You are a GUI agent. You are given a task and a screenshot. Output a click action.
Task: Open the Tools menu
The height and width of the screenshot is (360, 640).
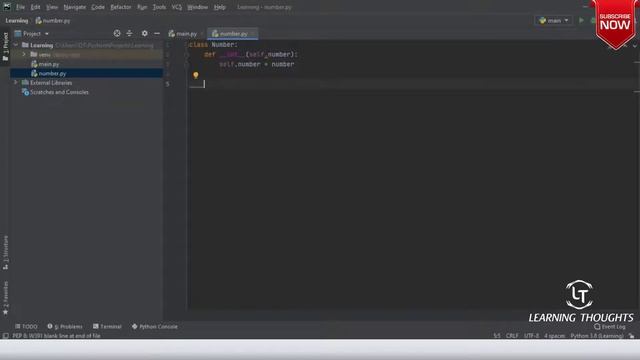click(x=159, y=7)
